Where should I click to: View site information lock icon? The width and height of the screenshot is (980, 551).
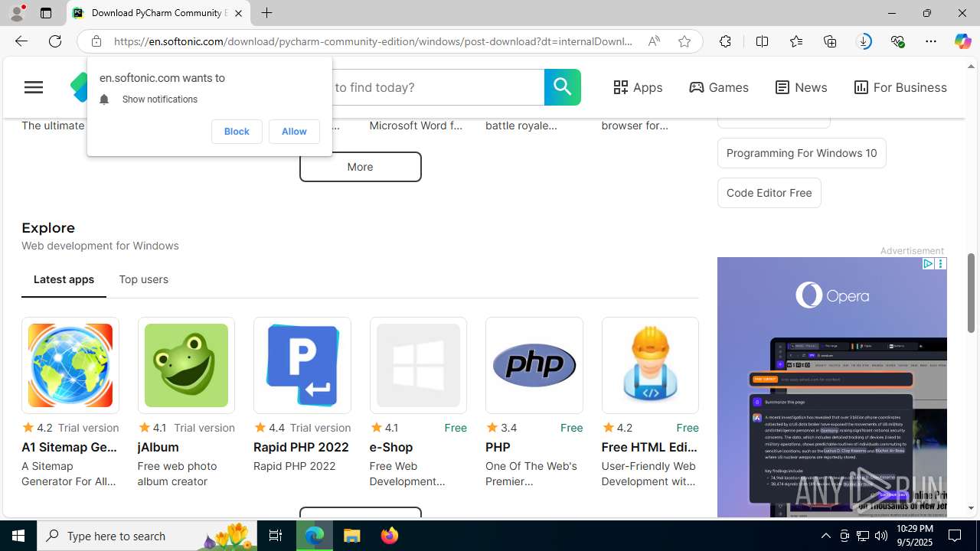(96, 41)
